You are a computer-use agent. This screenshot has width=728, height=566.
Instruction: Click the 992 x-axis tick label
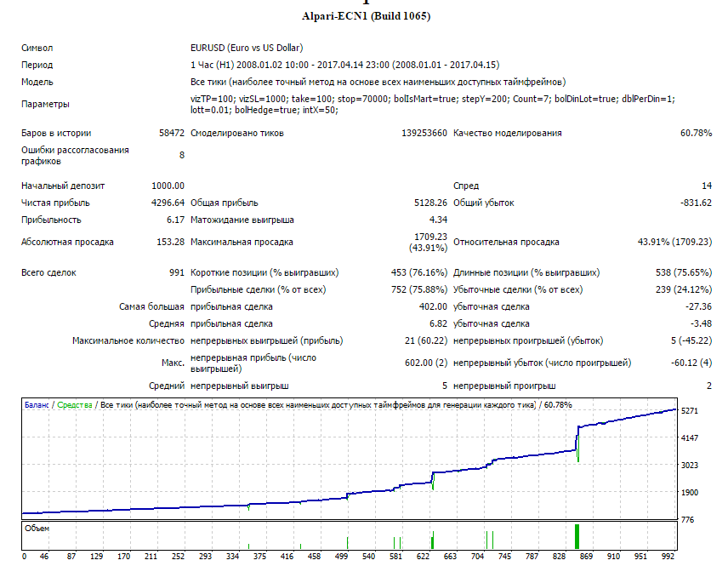click(668, 557)
